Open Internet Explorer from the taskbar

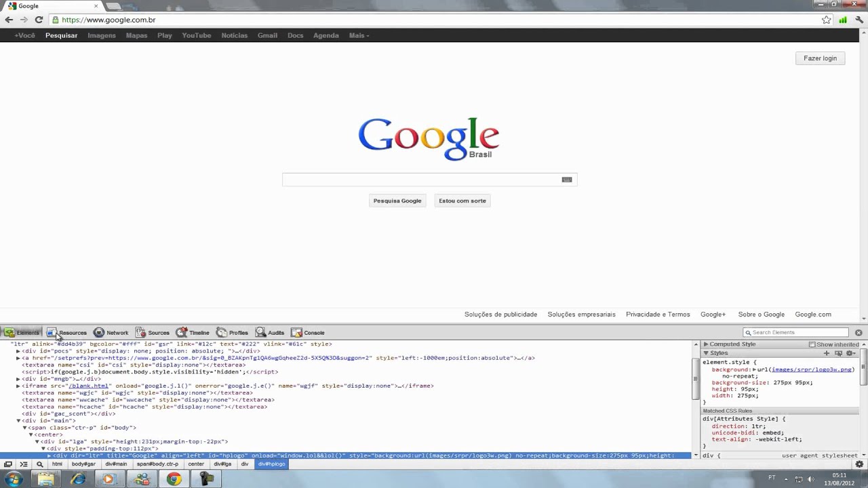(x=79, y=479)
